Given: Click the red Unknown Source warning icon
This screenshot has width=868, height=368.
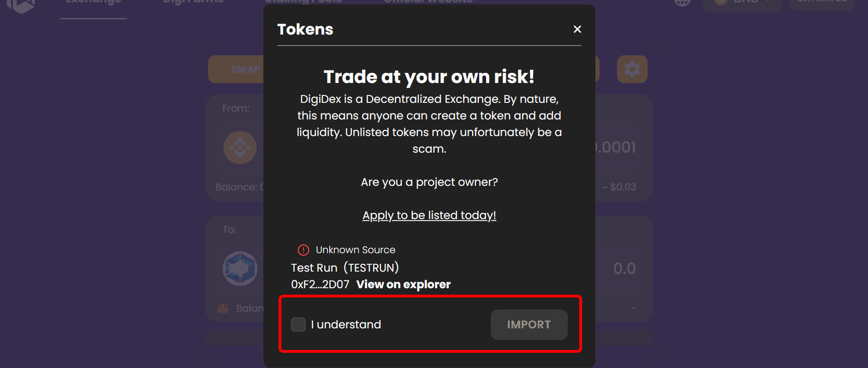Looking at the screenshot, I should (303, 250).
